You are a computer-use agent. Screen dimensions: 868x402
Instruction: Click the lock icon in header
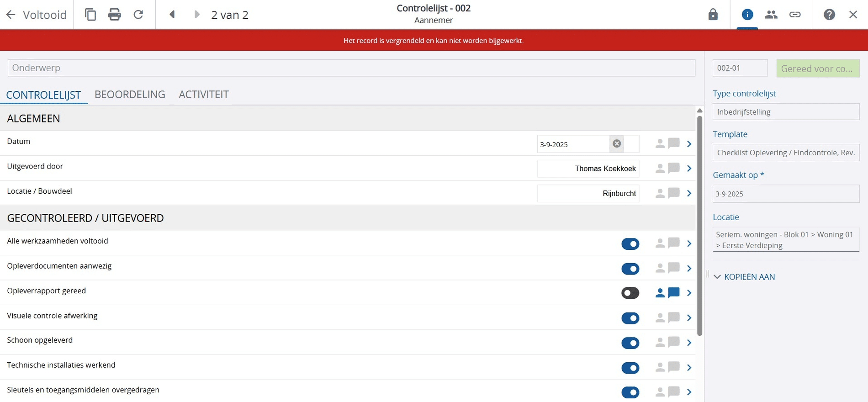point(713,15)
